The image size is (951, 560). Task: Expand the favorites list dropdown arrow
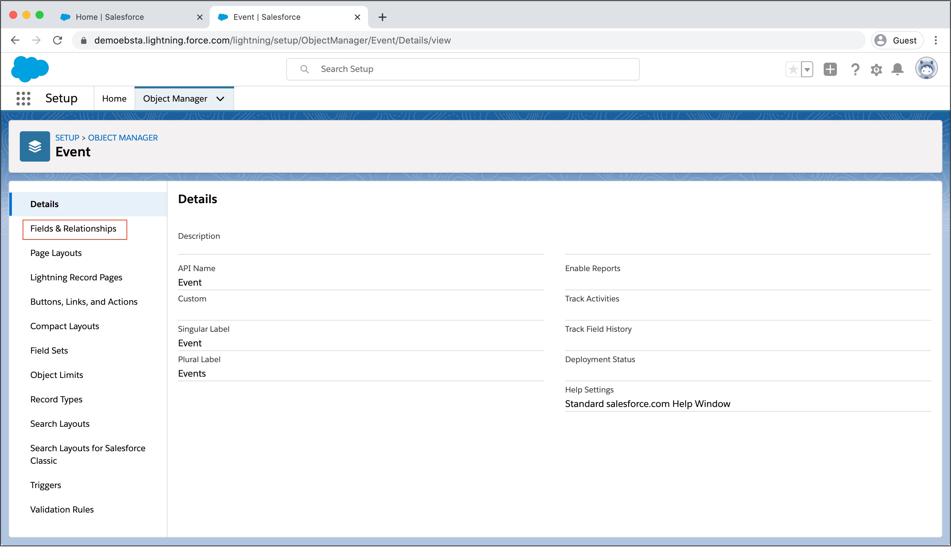807,70
